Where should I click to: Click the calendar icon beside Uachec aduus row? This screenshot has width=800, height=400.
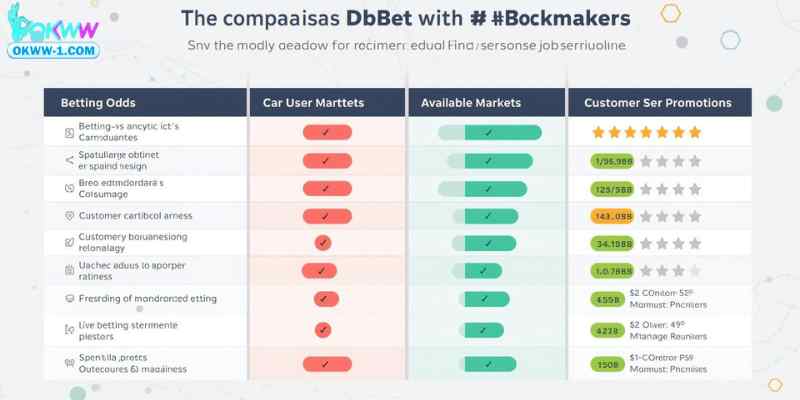coord(69,270)
